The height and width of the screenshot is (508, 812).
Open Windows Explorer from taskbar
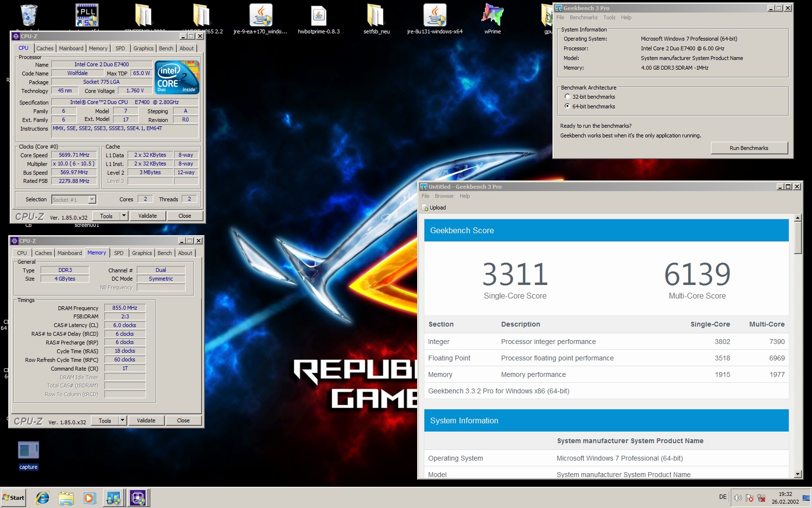pos(66,497)
